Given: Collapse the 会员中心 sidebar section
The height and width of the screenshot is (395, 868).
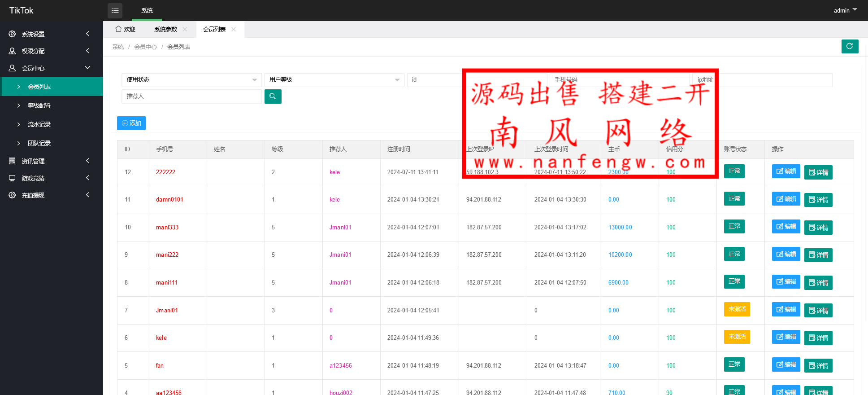Looking at the screenshot, I should 49,68.
